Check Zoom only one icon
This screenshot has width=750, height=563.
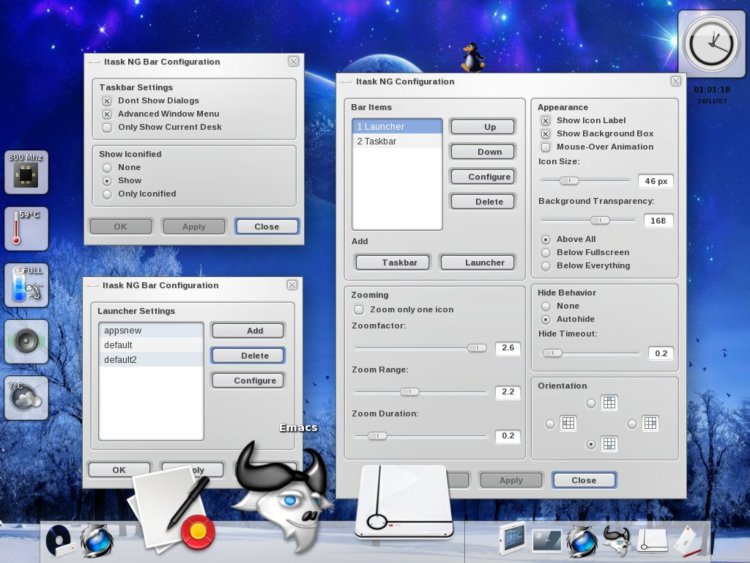[x=359, y=309]
